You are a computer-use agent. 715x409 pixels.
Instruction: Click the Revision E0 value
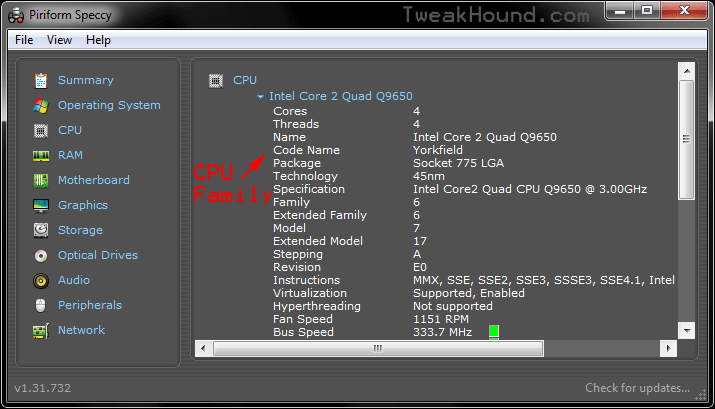point(420,267)
